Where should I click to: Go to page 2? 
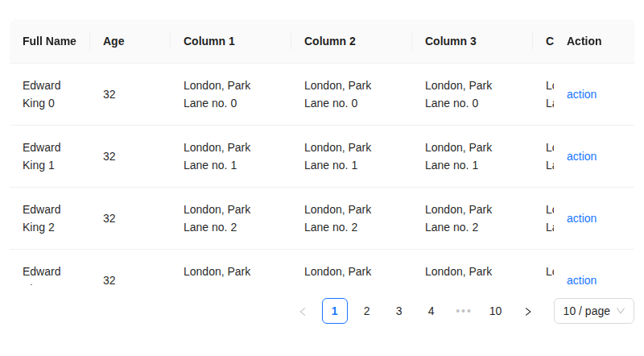pyautogui.click(x=367, y=311)
